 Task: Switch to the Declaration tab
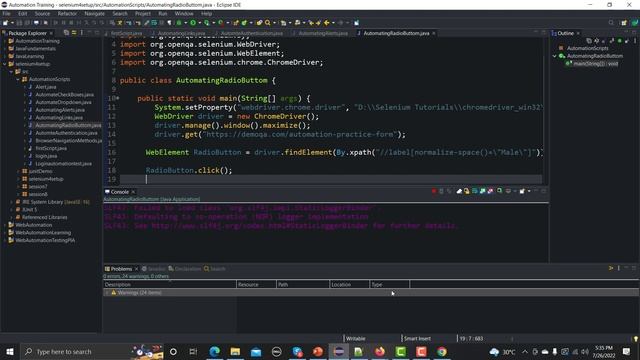pos(185,269)
